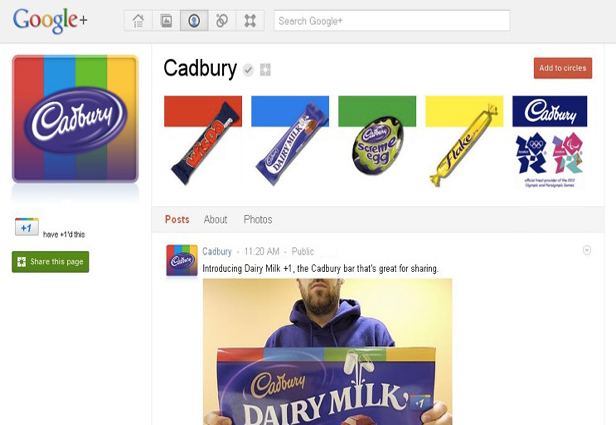Open the Dairy Milk bar photo

point(290,141)
